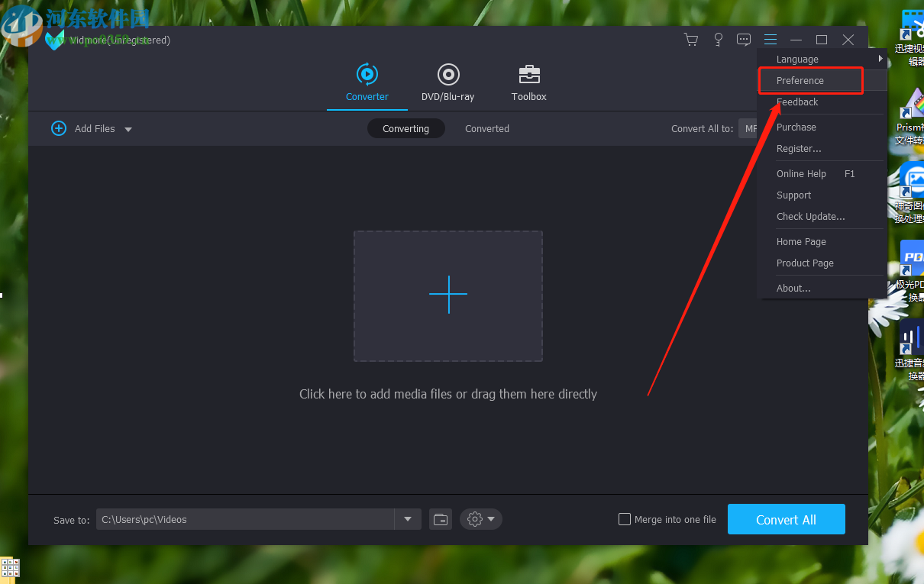Image resolution: width=924 pixels, height=584 pixels.
Task: Switch to the Converted tab
Action: (486, 128)
